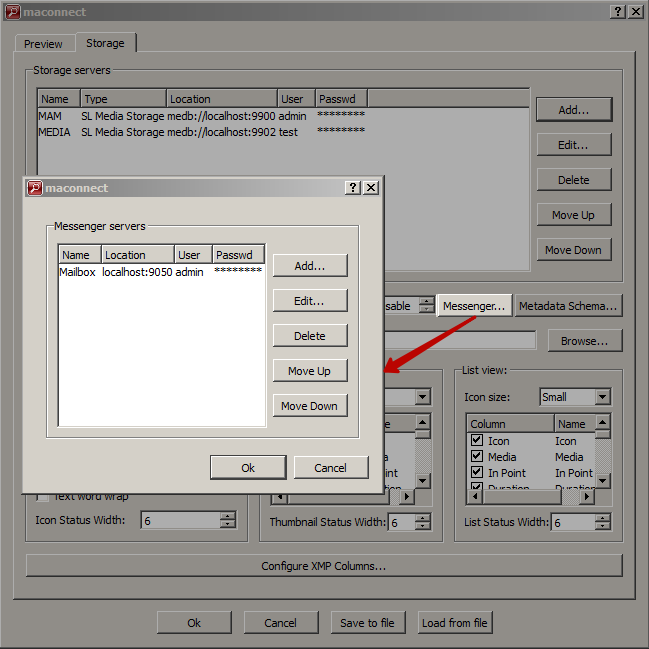Open the thumbnail view dropdown arrow
The height and width of the screenshot is (649, 649).
tap(423, 397)
